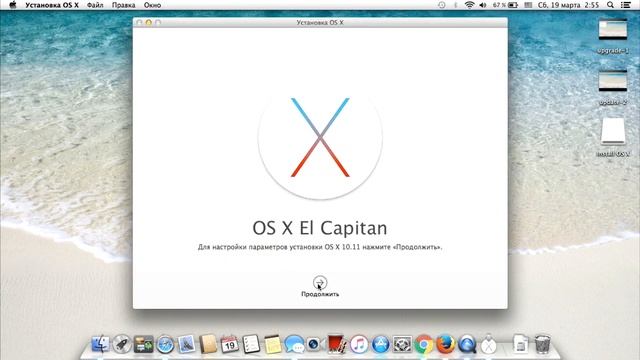
Task: Open Contacts book icon in Dock
Action: click(x=208, y=344)
